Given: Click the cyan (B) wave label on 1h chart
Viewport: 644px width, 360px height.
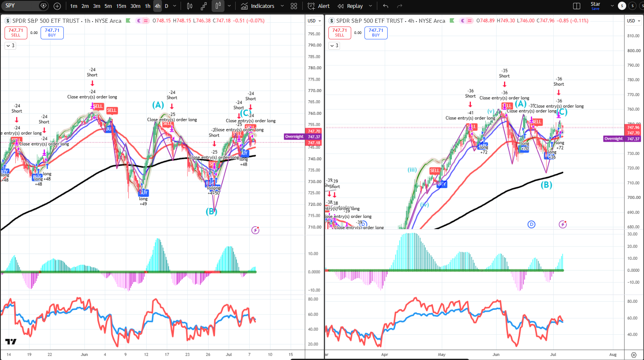Looking at the screenshot, I should click(x=211, y=211).
